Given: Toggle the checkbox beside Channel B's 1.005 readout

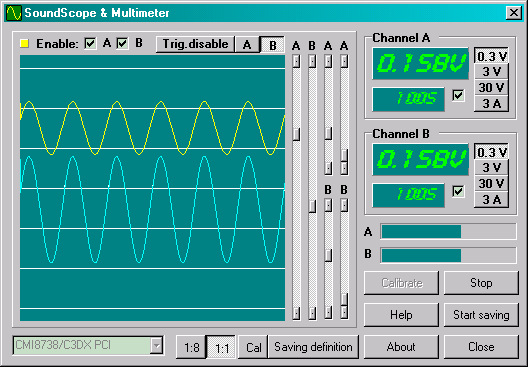Looking at the screenshot, I should pos(458,192).
